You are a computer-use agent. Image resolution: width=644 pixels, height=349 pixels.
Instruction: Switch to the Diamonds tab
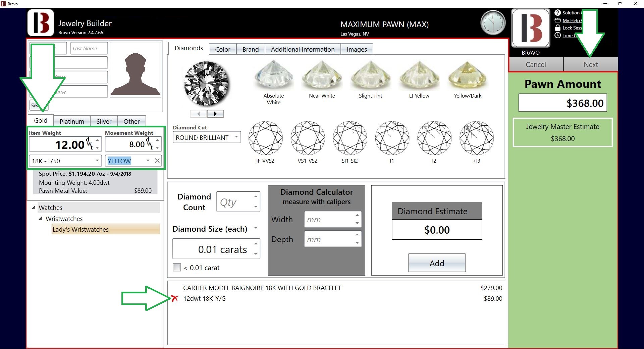(x=189, y=48)
